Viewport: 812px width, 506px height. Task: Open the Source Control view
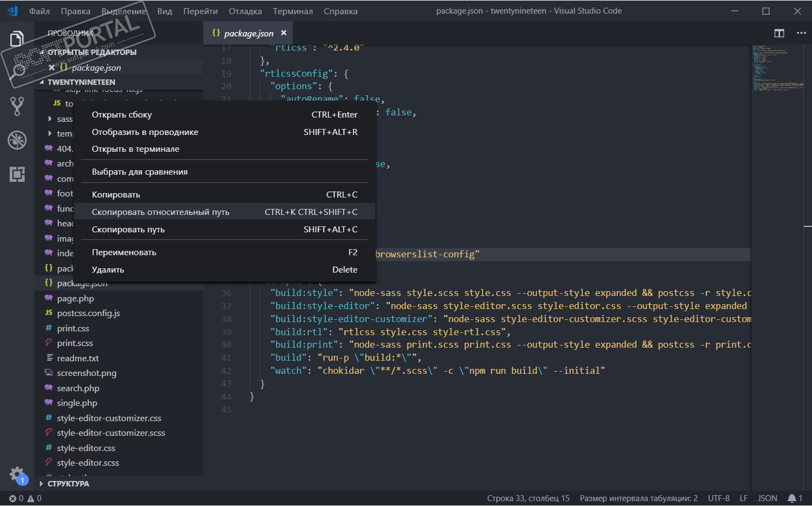click(x=17, y=106)
